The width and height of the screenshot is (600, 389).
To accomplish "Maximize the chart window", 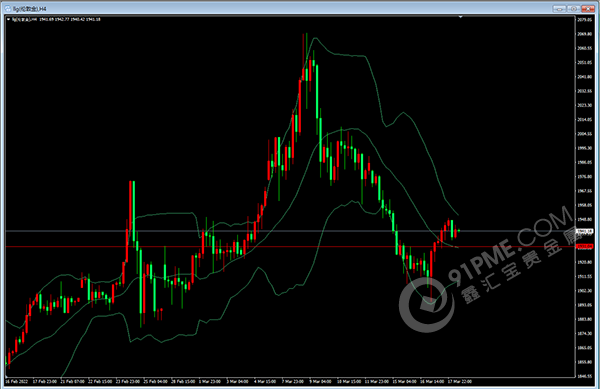I will tap(573, 8).
